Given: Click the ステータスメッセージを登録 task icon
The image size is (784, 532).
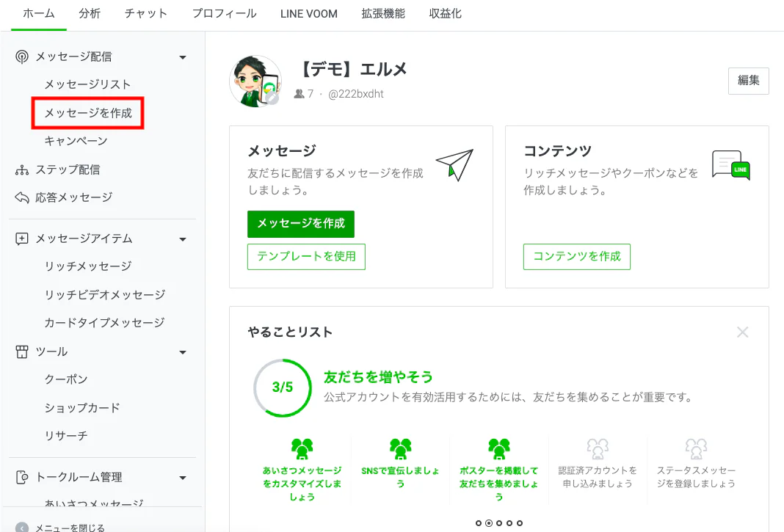Looking at the screenshot, I should point(696,448).
